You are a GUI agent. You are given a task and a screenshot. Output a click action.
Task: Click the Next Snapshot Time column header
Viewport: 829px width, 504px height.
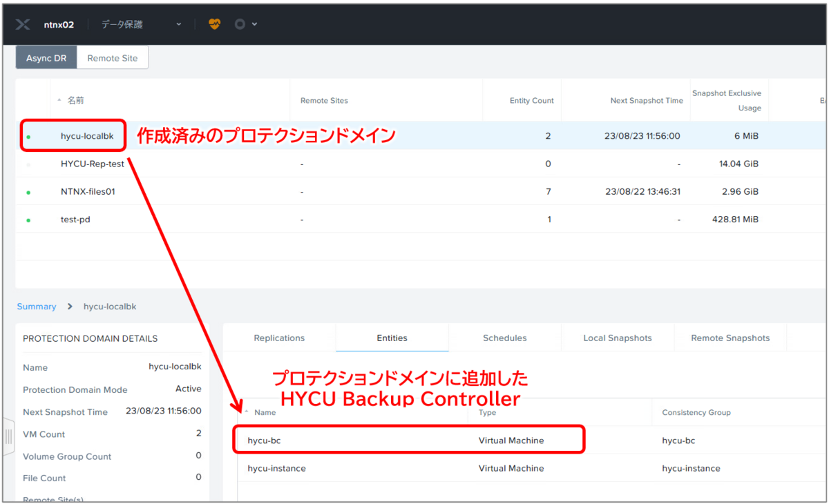point(647,101)
